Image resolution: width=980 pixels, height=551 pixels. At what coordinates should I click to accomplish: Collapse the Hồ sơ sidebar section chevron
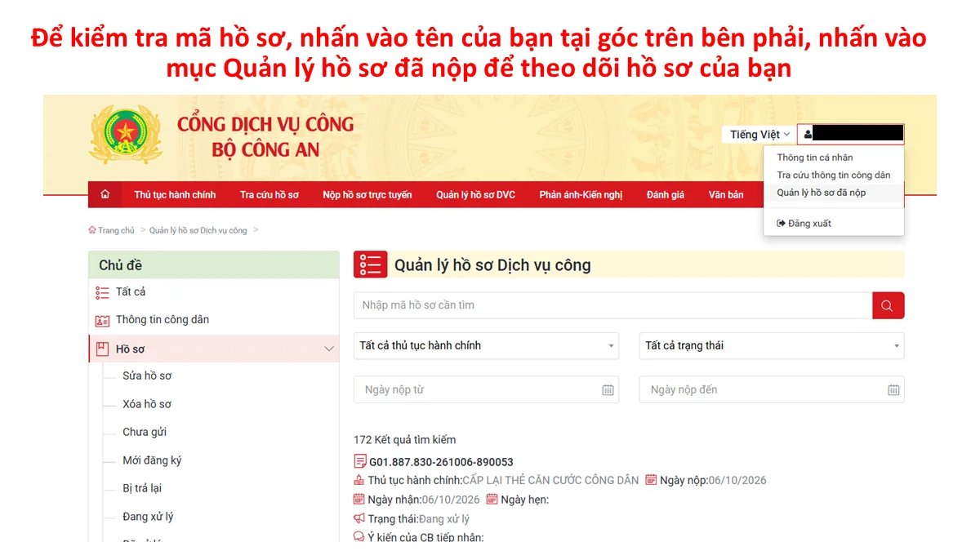tap(329, 349)
